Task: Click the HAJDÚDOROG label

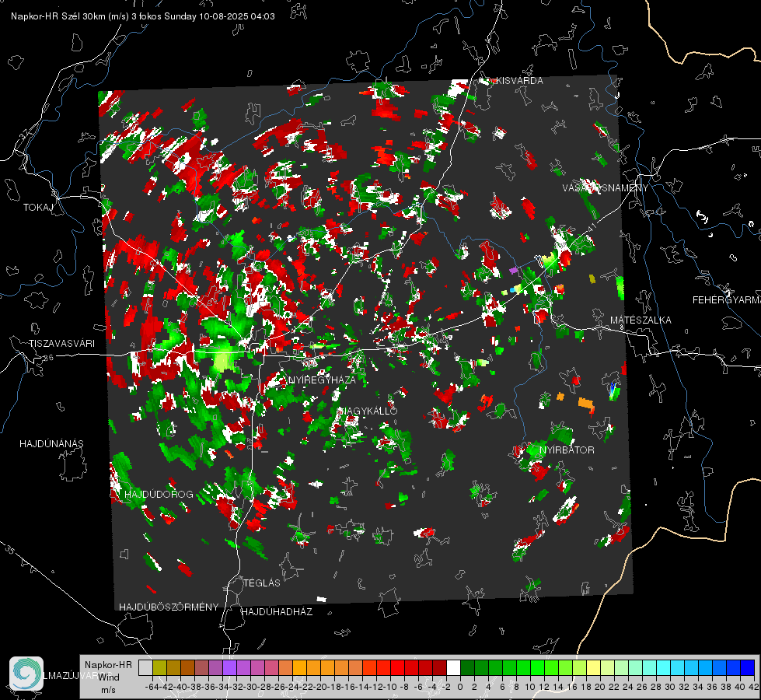Action: (x=159, y=494)
